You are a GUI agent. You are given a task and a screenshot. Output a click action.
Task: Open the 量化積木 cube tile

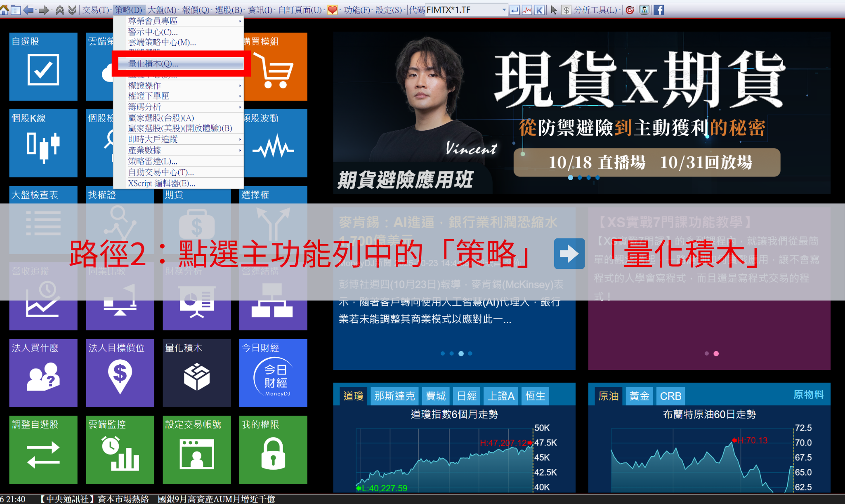click(x=196, y=373)
